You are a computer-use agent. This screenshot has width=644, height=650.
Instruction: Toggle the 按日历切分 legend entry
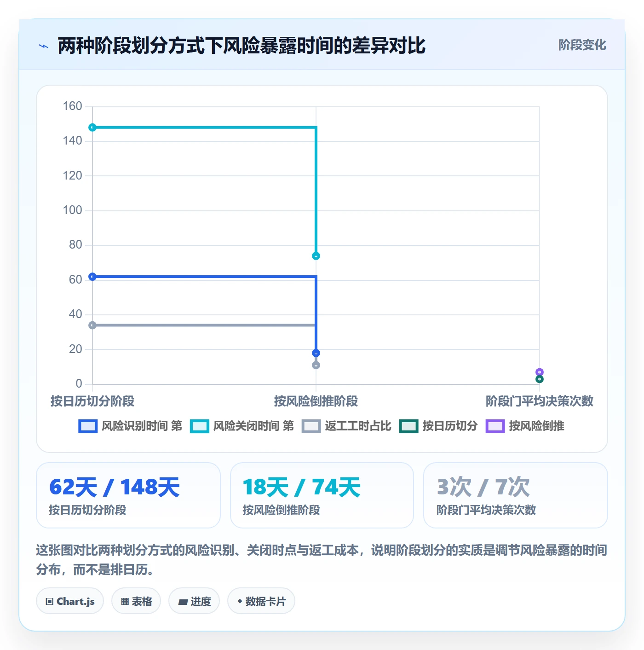[x=438, y=426]
